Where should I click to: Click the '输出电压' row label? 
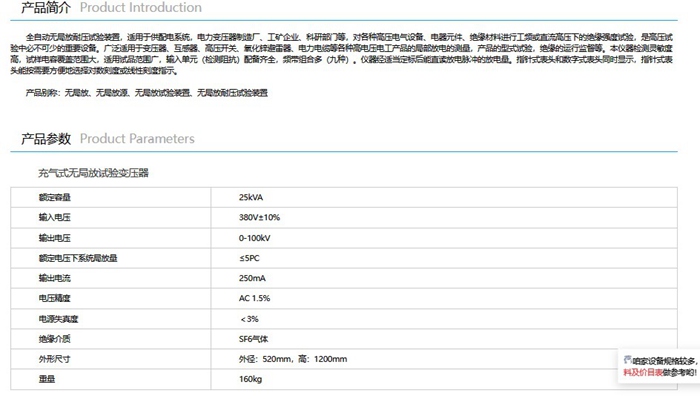click(55, 238)
